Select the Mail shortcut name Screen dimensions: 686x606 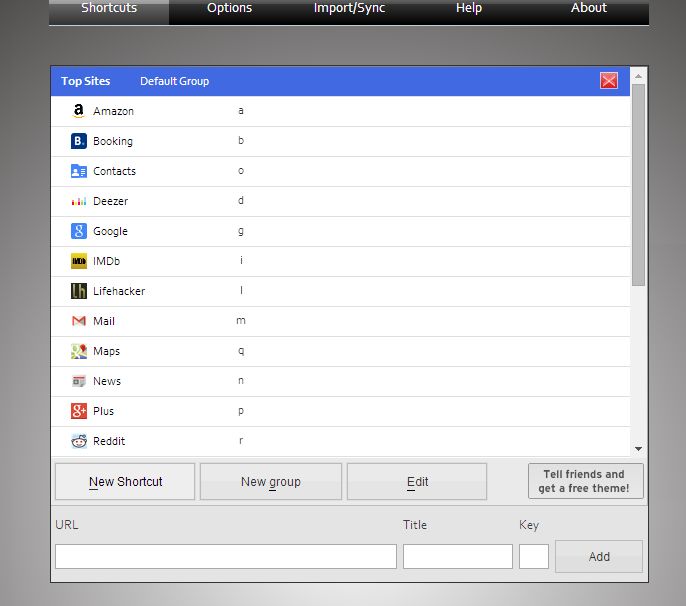tap(104, 321)
